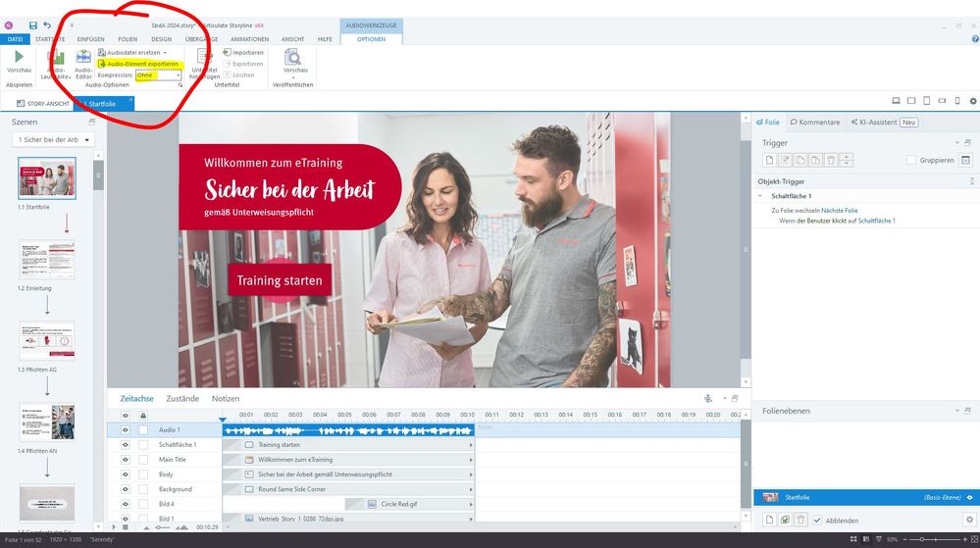The width and height of the screenshot is (980, 548).
Task: Click Löschen in Untertitel group
Action: click(239, 75)
